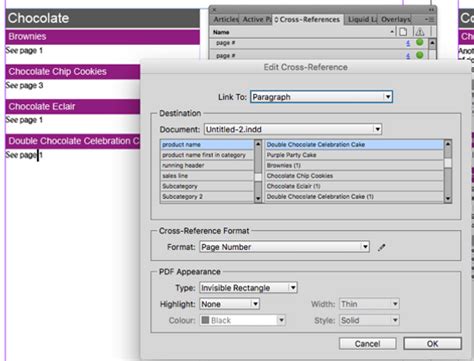Open the Width dropdown showing Thin
The height and width of the screenshot is (361, 474).
[x=369, y=304]
